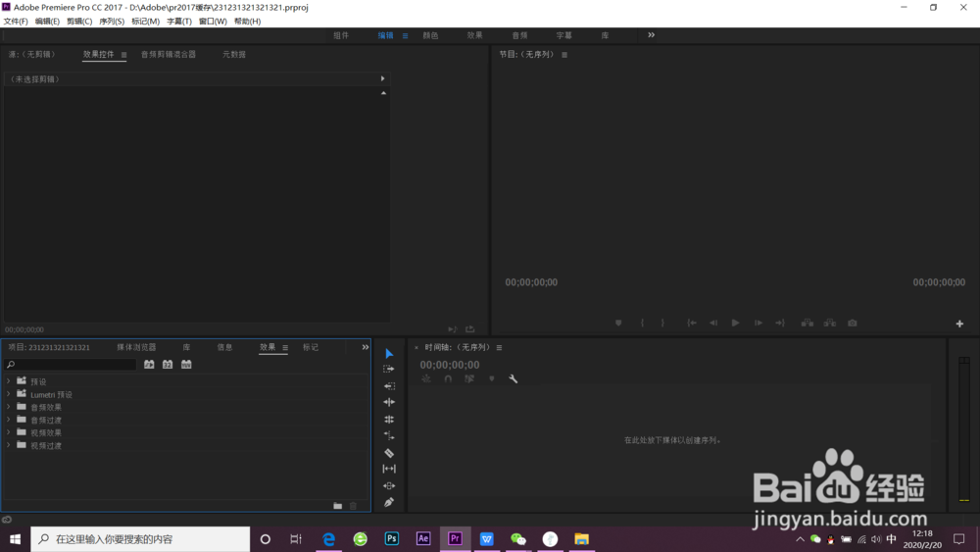
Task: Open the 媒体浏览器 tab
Action: click(136, 347)
